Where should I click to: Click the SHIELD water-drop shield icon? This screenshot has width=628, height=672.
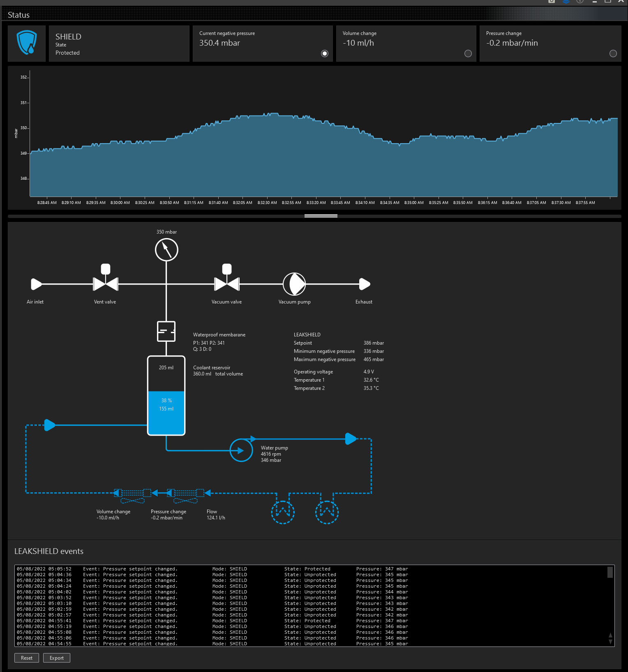(x=27, y=43)
